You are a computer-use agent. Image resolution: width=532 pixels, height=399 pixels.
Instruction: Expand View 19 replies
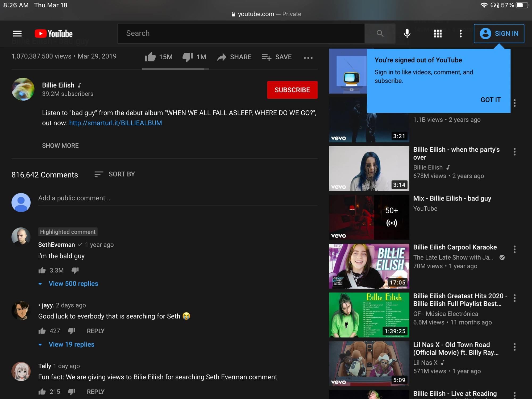(71, 344)
